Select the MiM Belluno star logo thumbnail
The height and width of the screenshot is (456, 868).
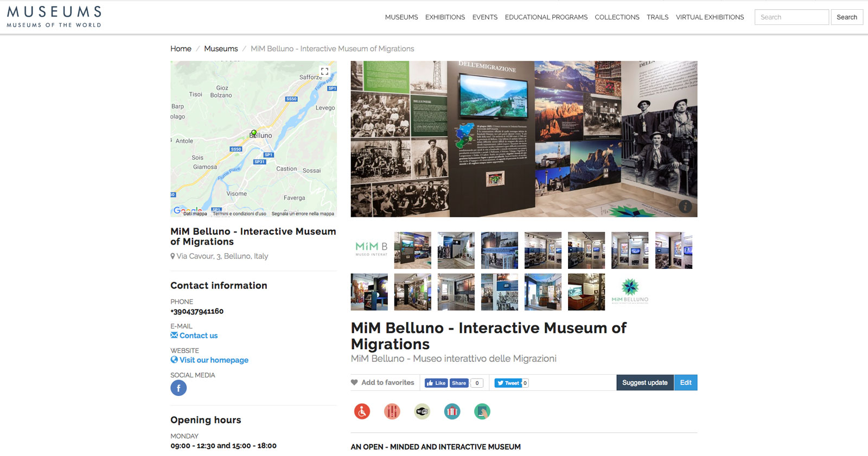(630, 292)
